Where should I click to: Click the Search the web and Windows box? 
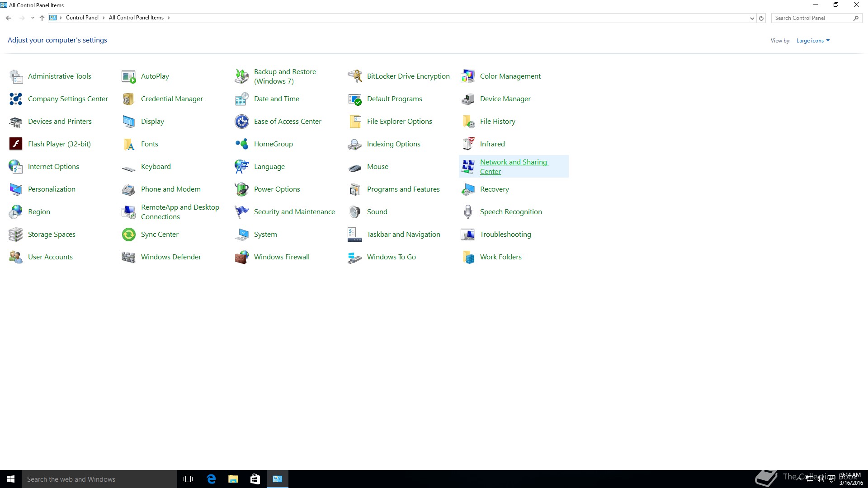[99, 479]
